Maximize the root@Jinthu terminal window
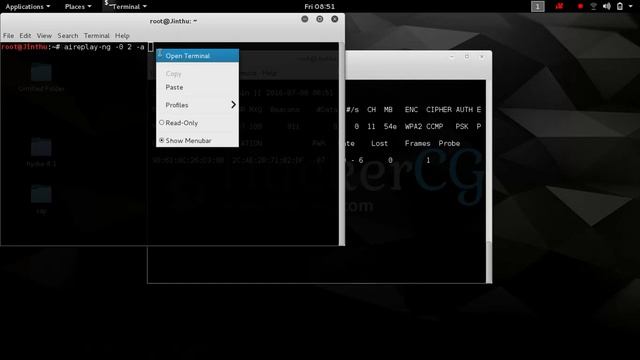This screenshot has height=360, width=640. click(320, 19)
